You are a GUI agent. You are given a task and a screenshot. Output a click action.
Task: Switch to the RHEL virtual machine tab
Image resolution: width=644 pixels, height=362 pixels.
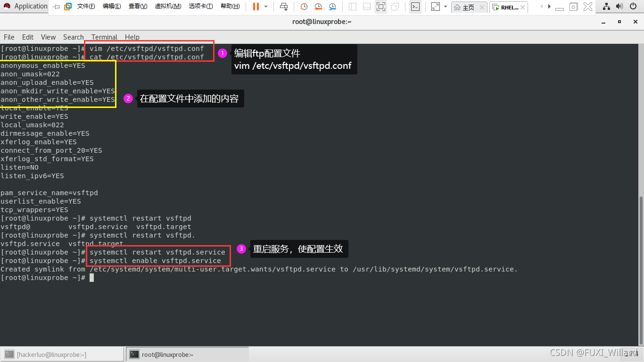point(509,7)
